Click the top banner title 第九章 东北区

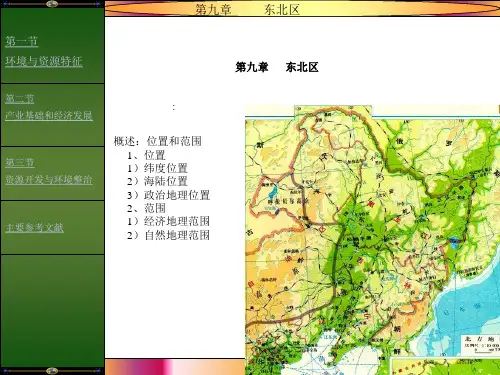click(x=248, y=9)
